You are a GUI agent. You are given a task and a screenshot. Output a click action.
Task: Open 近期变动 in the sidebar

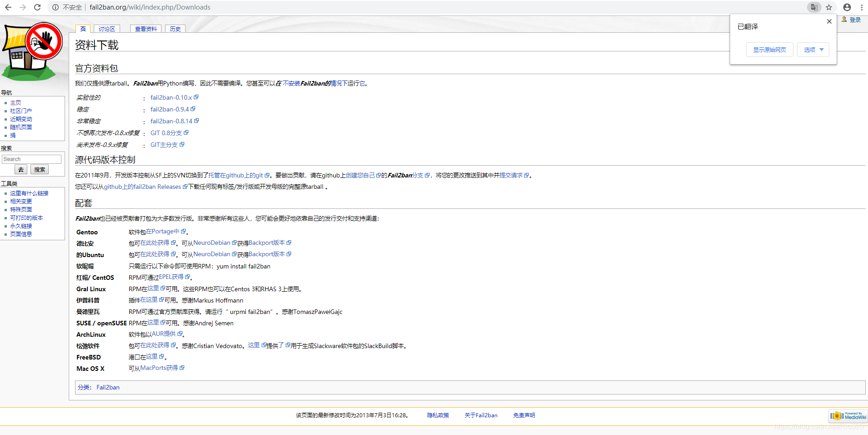tap(21, 119)
